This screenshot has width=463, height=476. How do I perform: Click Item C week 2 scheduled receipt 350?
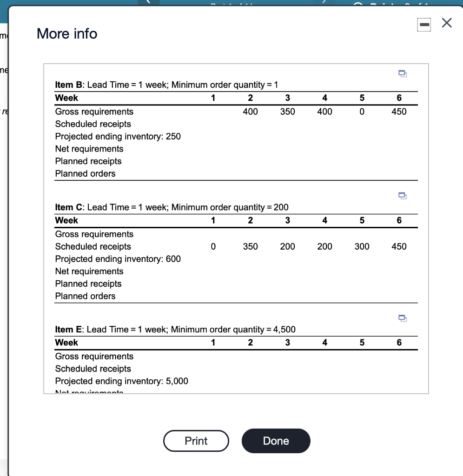[x=250, y=246]
